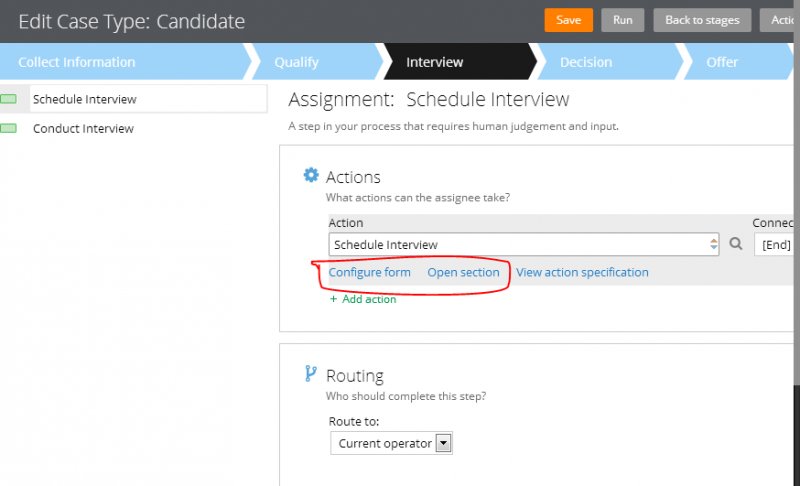Screen dimensions: 800x486
Task: Go to the Decision stage
Action: coord(586,62)
